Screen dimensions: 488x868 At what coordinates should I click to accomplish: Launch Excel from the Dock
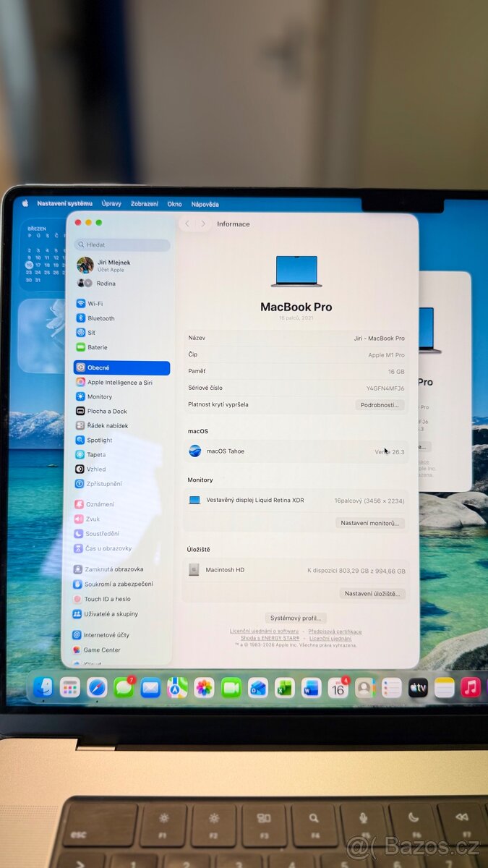click(284, 687)
